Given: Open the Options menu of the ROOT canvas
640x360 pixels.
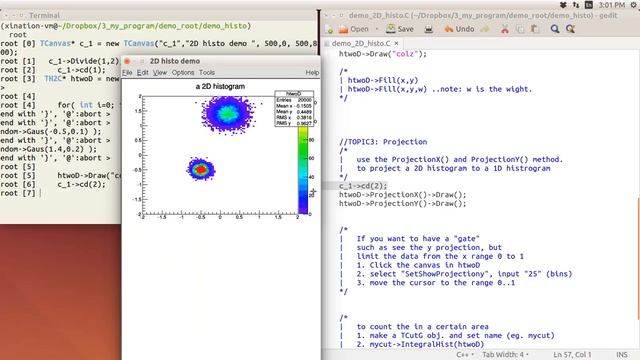Looking at the screenshot, I should (183, 73).
